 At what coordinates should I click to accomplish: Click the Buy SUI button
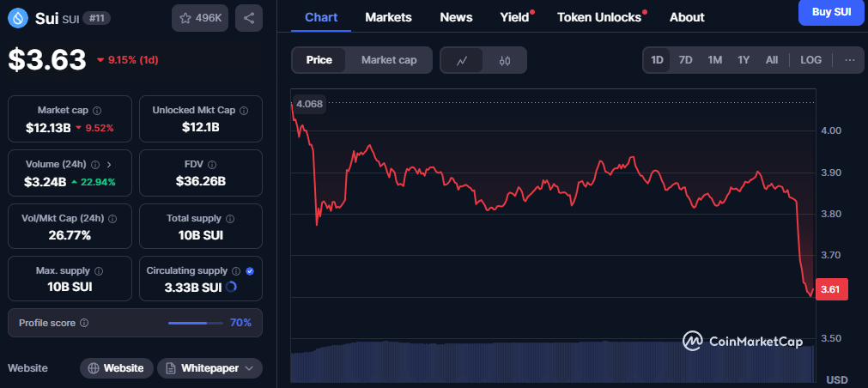(x=831, y=12)
